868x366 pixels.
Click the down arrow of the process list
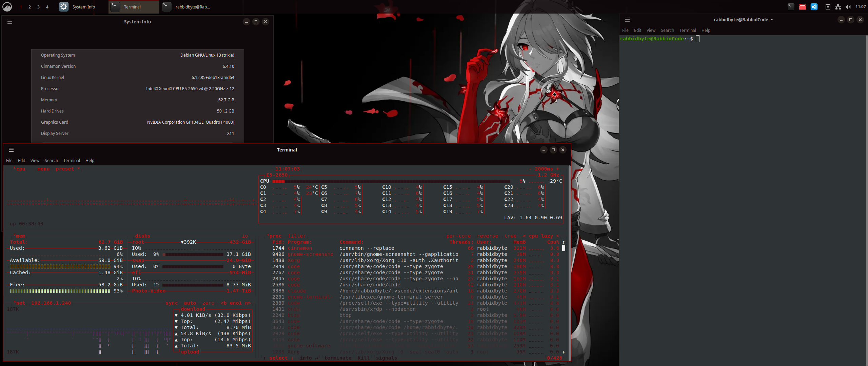(564, 352)
